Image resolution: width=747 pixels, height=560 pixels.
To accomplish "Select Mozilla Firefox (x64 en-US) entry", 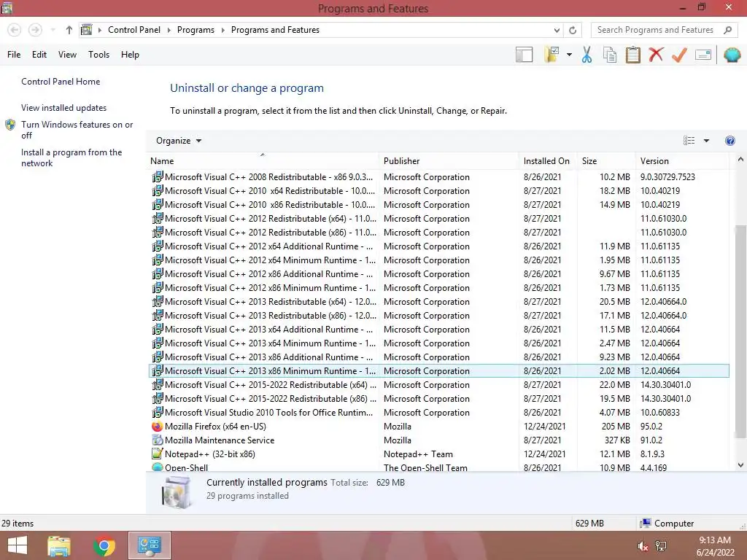I will [x=438, y=426].
